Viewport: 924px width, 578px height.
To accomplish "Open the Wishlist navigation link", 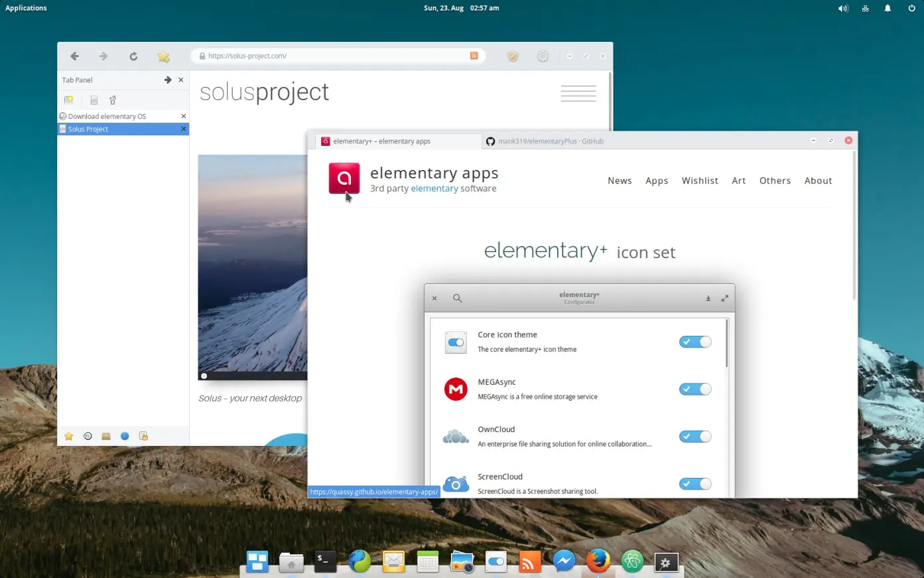I will point(700,181).
